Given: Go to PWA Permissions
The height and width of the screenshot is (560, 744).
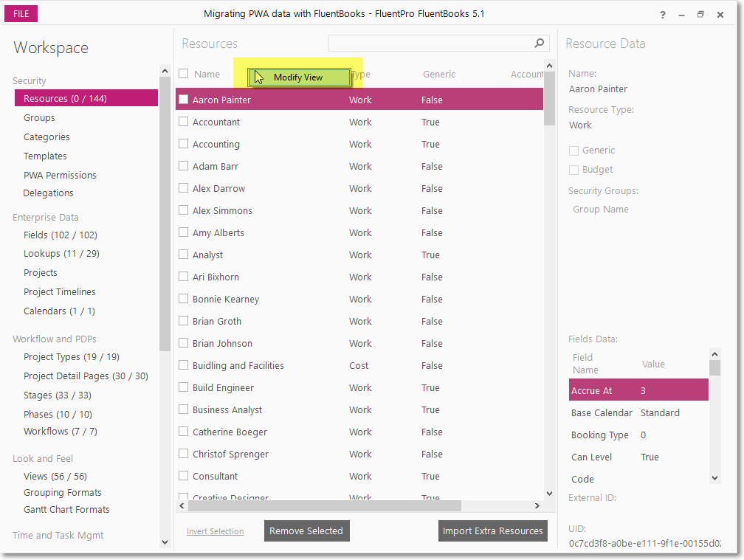Looking at the screenshot, I should click(x=60, y=175).
